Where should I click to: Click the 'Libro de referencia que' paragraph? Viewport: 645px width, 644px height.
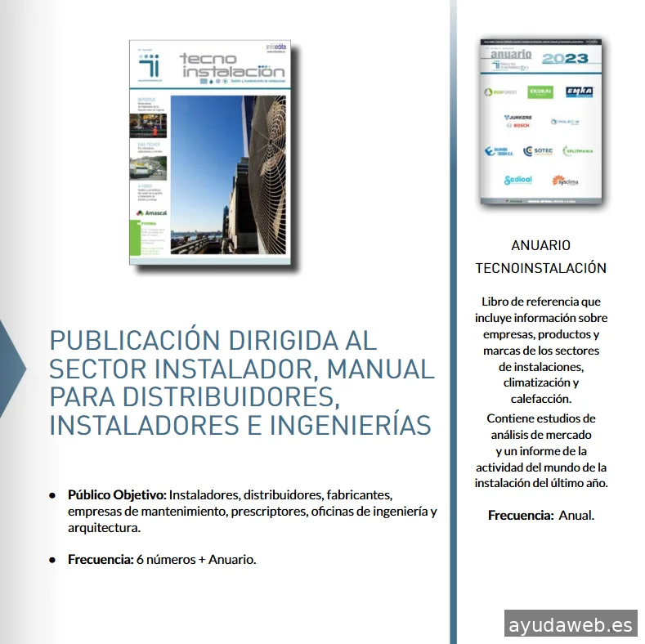tap(541, 350)
